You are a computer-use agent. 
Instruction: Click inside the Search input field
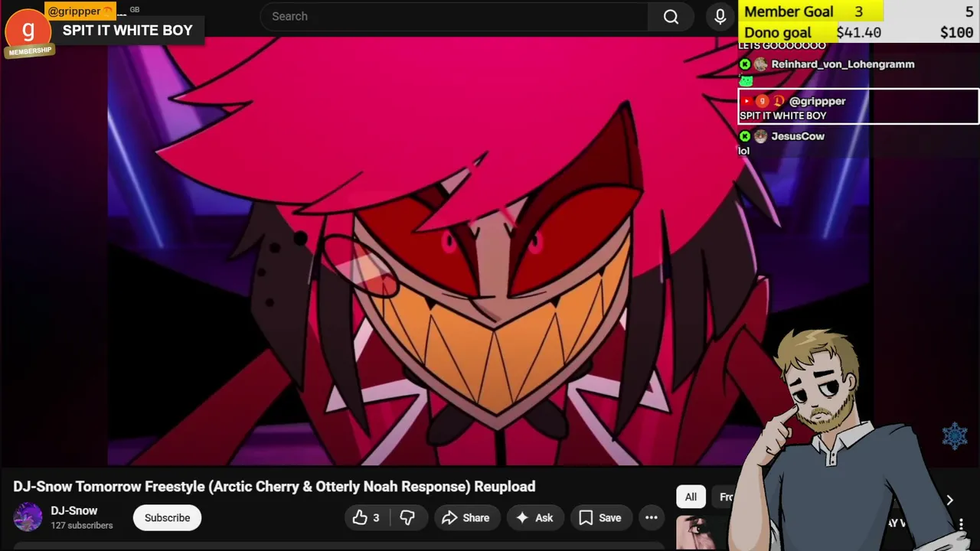click(454, 17)
